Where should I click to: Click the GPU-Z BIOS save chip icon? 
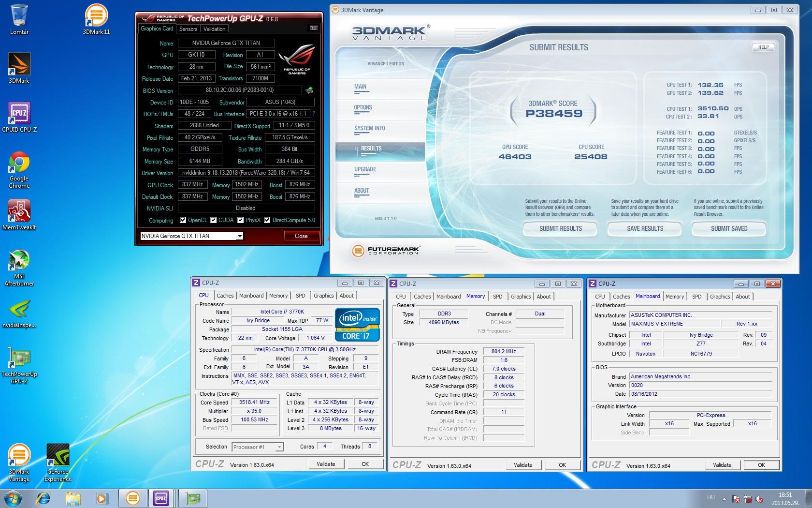[x=309, y=90]
